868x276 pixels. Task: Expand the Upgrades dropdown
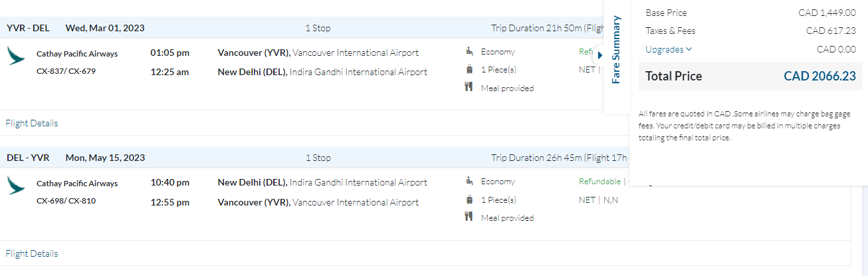click(669, 49)
